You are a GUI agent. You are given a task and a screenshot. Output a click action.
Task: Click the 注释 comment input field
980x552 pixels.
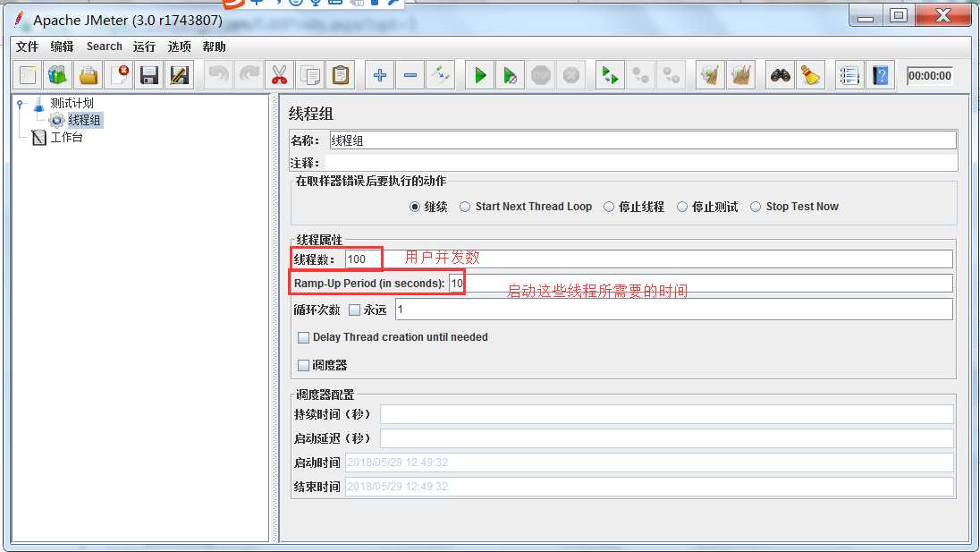tap(640, 163)
